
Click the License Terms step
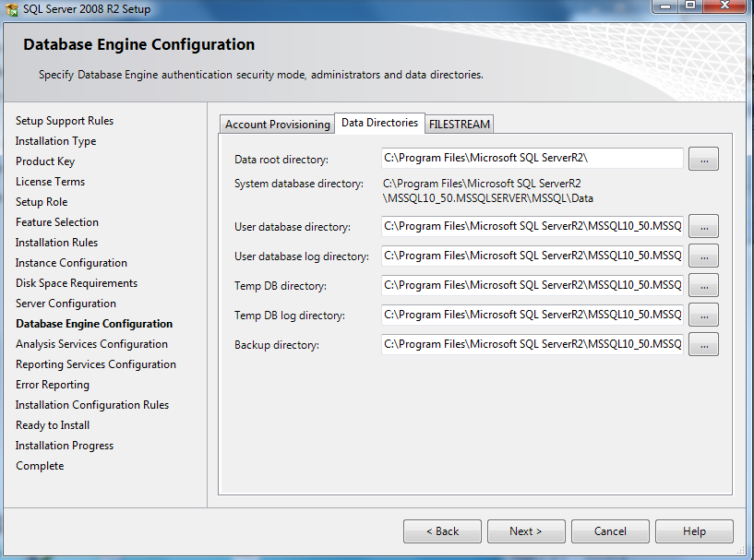coord(50,182)
